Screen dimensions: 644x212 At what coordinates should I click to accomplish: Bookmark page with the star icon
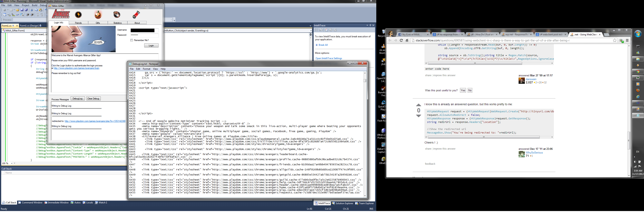point(614,41)
